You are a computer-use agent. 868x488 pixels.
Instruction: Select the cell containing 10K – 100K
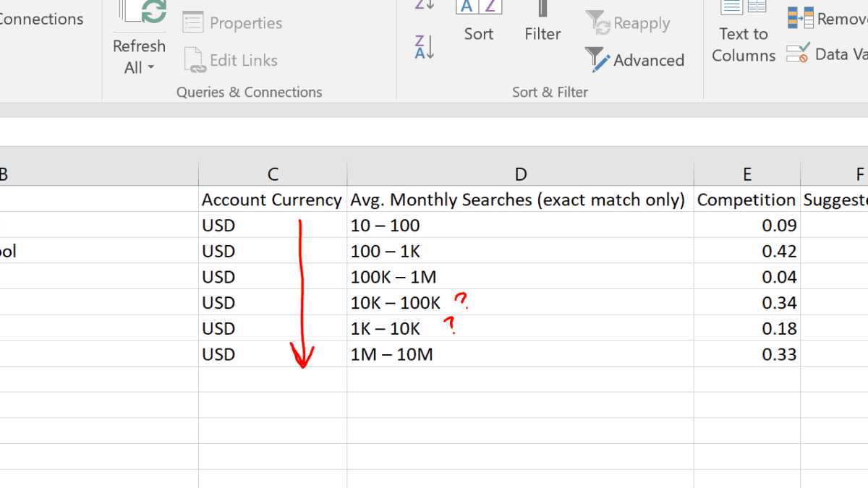tap(521, 303)
